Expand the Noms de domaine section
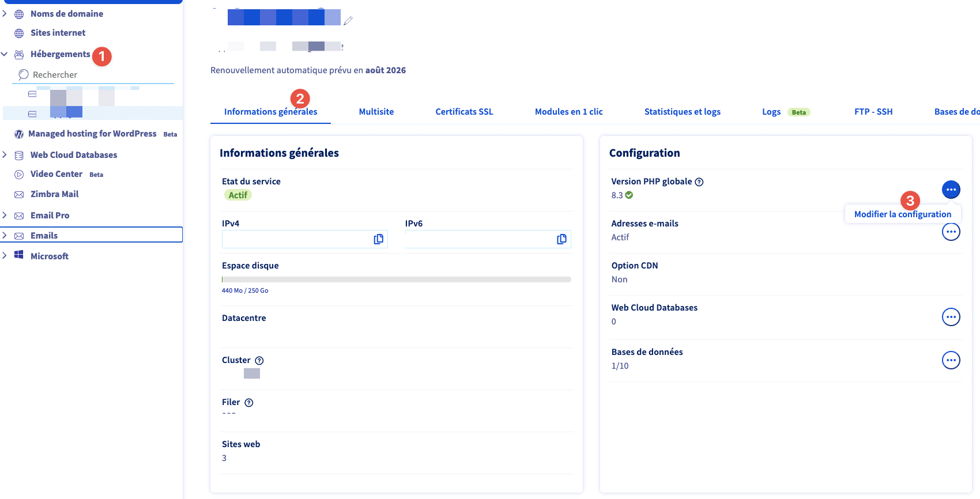This screenshot has width=980, height=499. (5, 13)
